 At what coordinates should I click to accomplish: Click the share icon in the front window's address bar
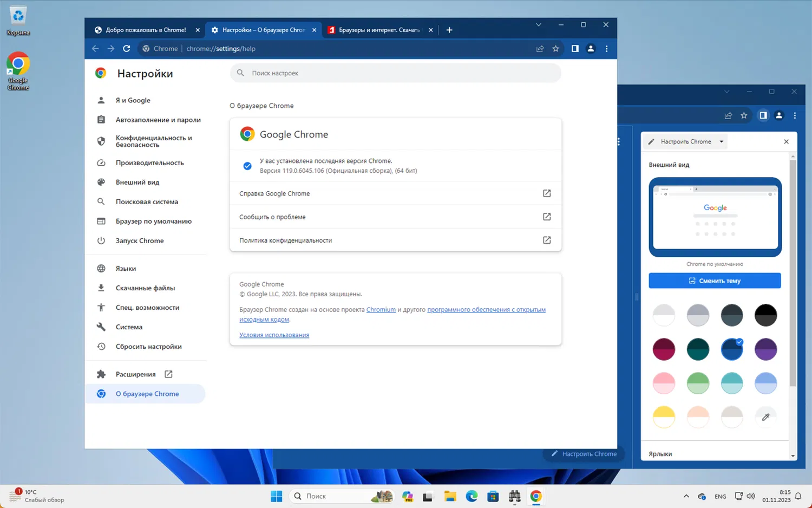click(540, 49)
